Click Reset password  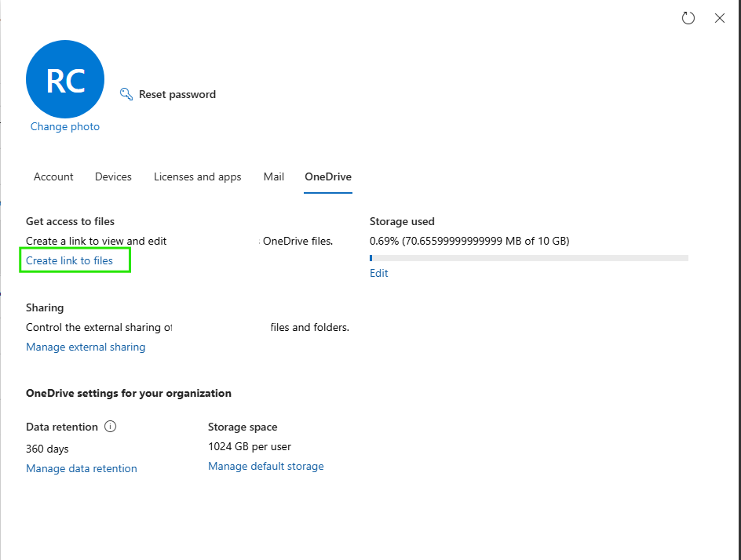coord(177,94)
